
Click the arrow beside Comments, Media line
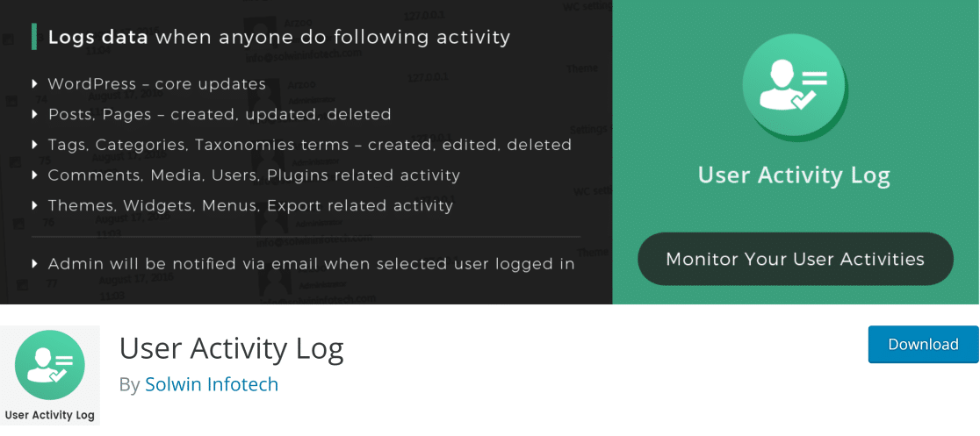[35, 175]
